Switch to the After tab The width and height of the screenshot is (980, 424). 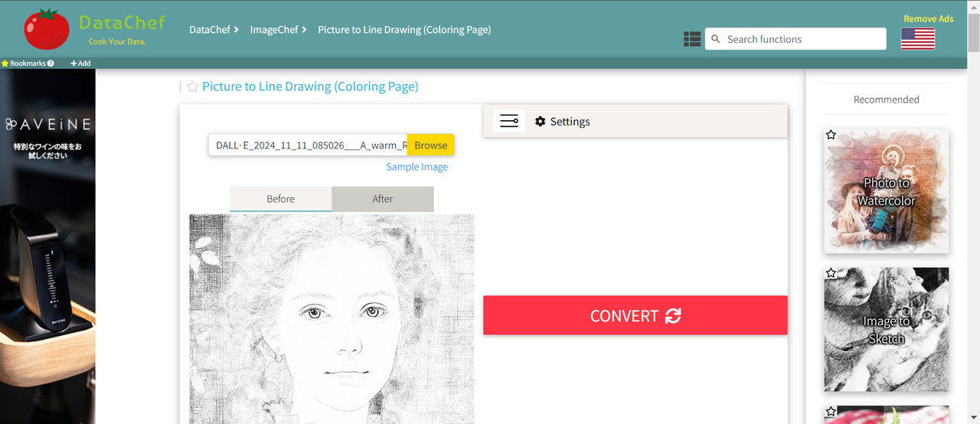click(383, 199)
